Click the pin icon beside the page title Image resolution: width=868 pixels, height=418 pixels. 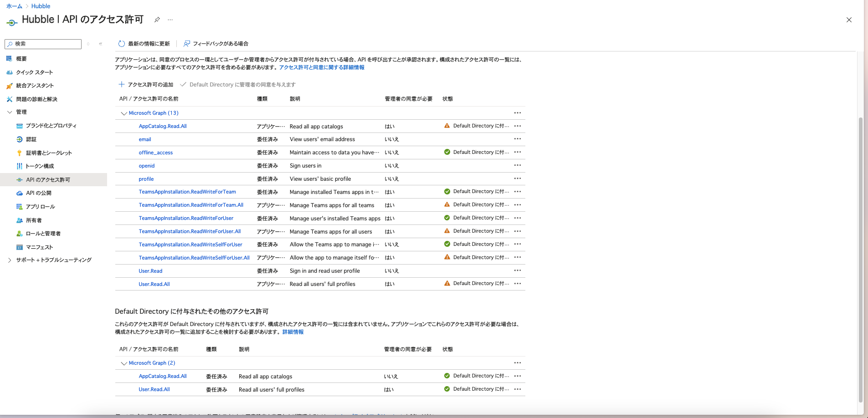pos(157,20)
